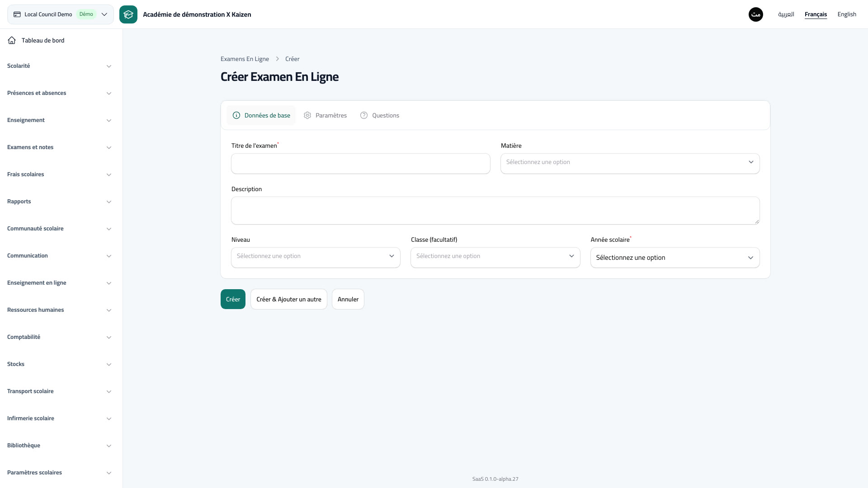868x488 pixels.
Task: Expand the Enseignement en ligne section
Action: point(59,283)
